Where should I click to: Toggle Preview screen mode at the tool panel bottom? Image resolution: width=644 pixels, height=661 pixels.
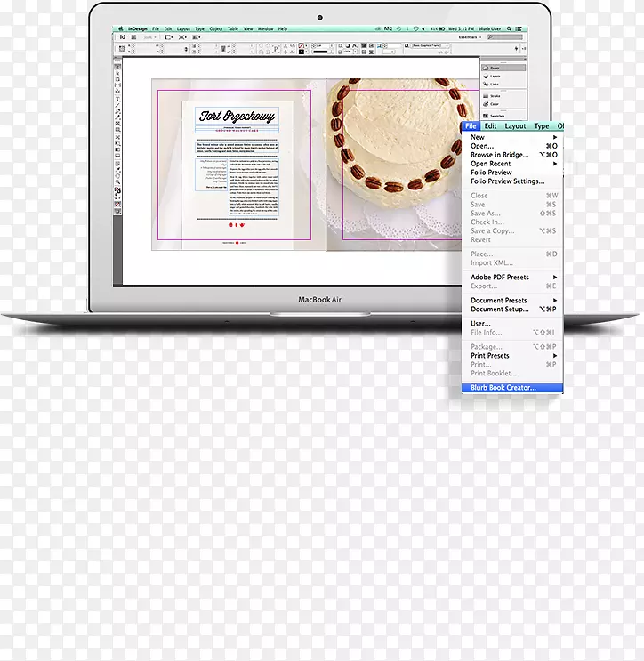117,212
